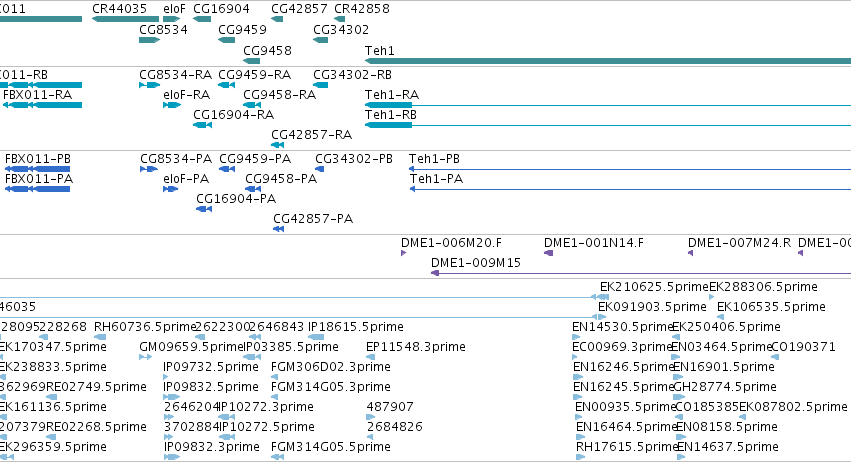Click the CG42857 gene label
Screen dimensions: 851x462
(299, 9)
